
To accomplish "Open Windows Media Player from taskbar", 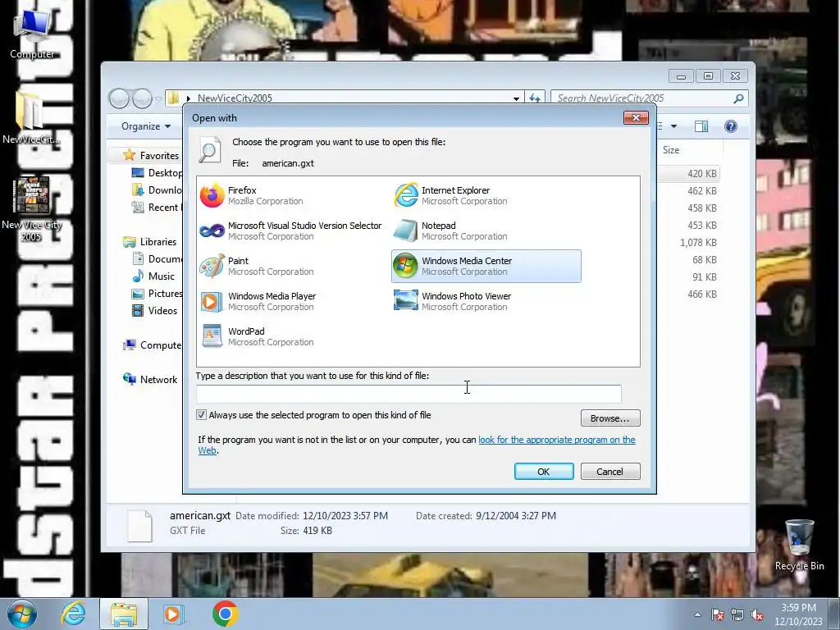I will tap(173, 614).
